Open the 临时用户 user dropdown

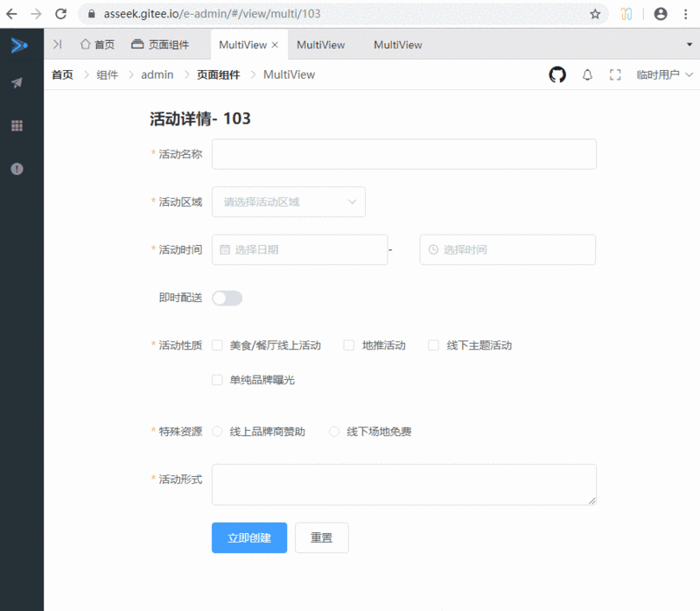(x=665, y=74)
